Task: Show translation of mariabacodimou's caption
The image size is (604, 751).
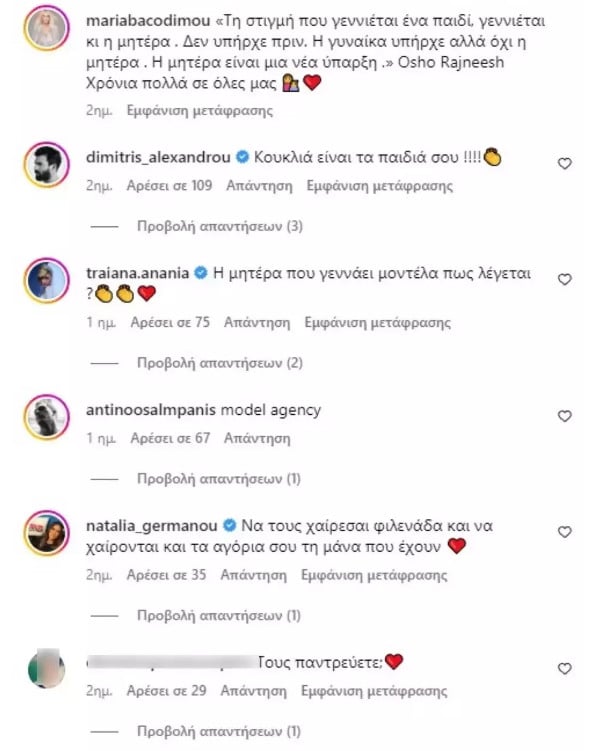Action: tap(200, 111)
